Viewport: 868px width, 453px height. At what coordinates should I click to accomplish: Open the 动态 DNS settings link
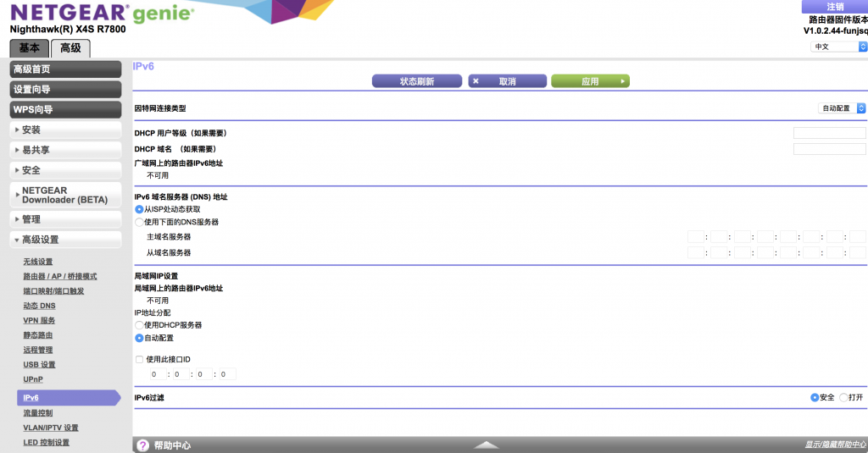pyautogui.click(x=39, y=306)
